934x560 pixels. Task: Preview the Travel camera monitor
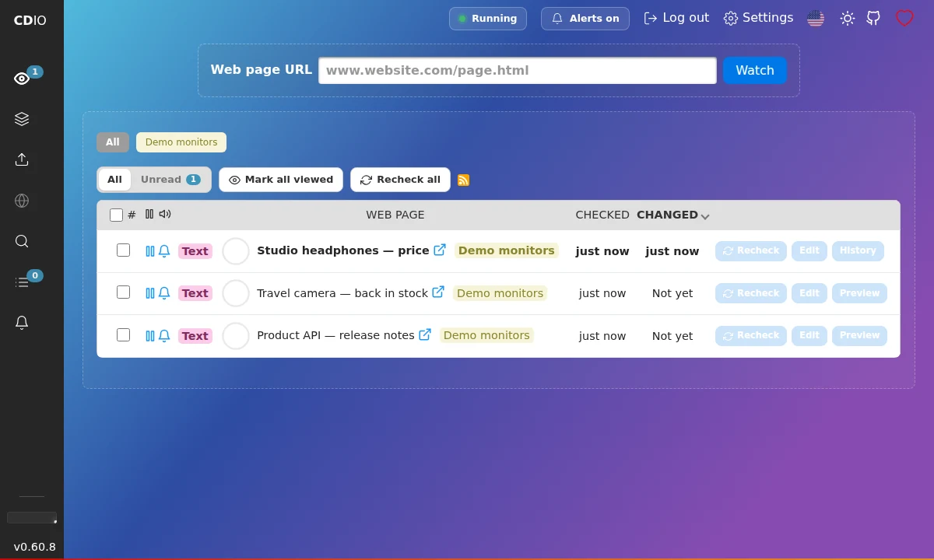[x=859, y=293]
